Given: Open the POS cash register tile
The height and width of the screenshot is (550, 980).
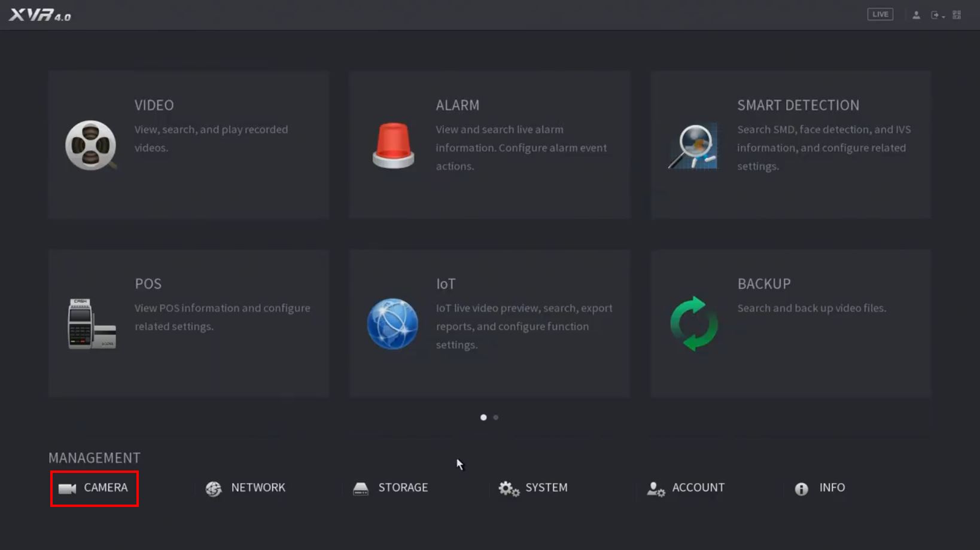Looking at the screenshot, I should click(x=188, y=323).
